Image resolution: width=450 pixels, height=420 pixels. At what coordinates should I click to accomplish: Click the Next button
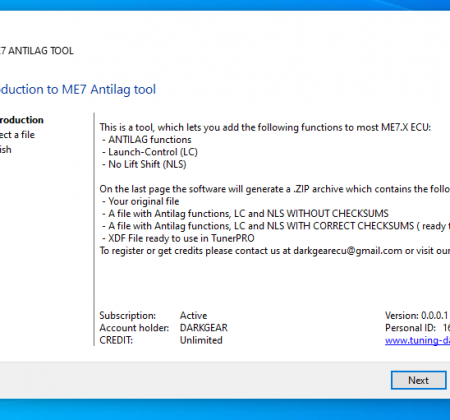(418, 380)
